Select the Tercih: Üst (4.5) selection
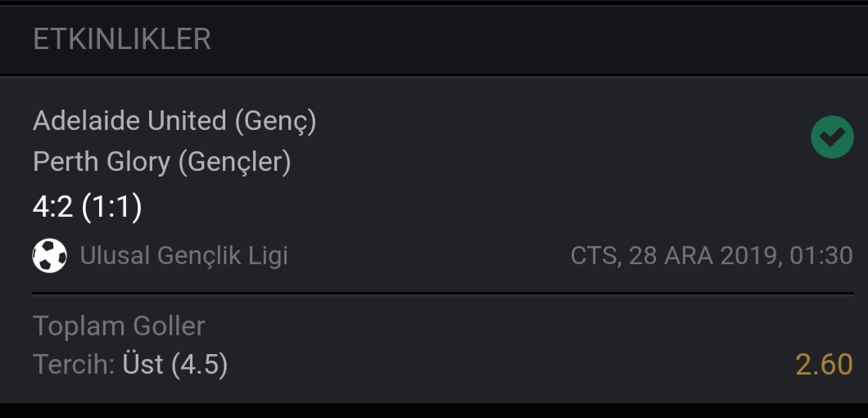 [x=130, y=364]
